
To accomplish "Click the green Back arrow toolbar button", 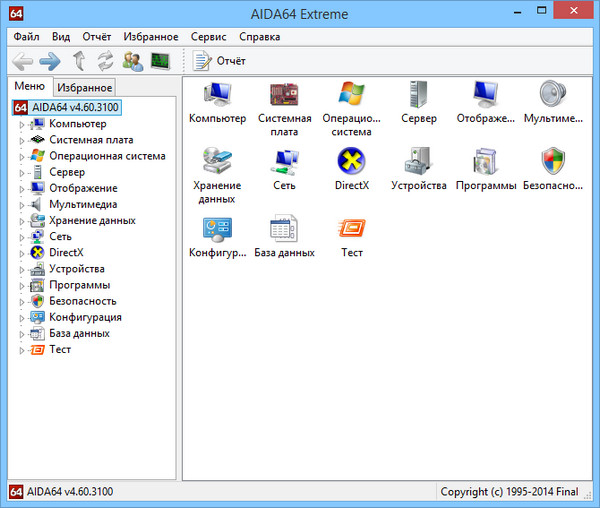I will [x=23, y=61].
